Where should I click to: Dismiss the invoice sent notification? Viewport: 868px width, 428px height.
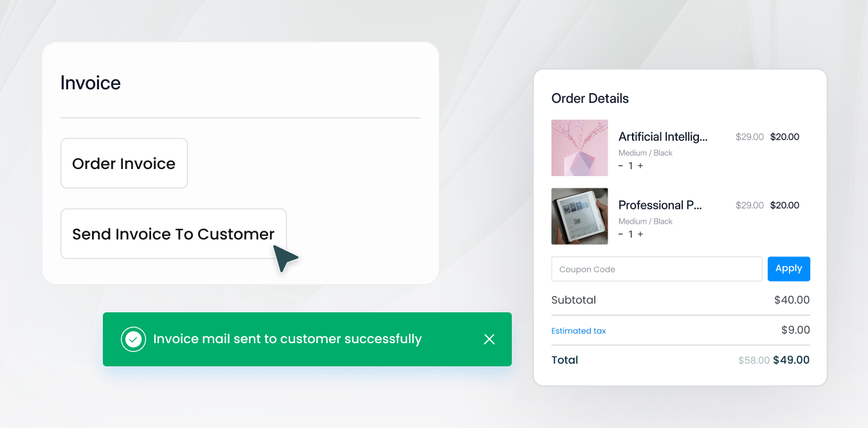tap(489, 339)
